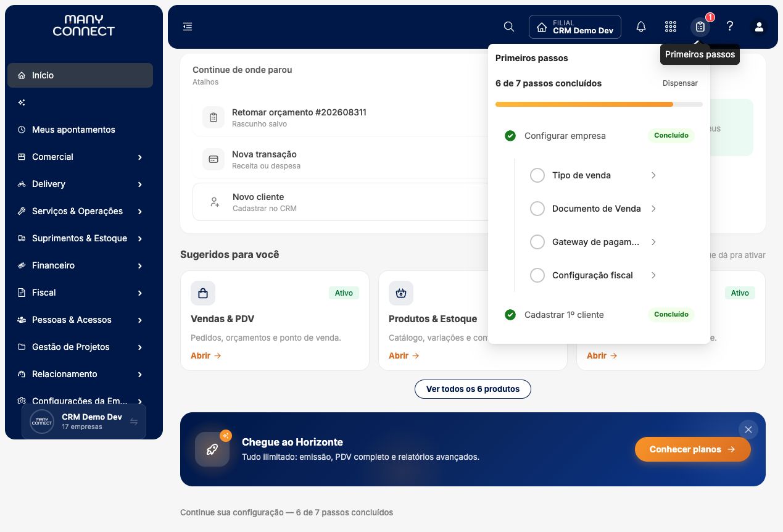Click the Delivery motorcycle icon
Screen dimensions: 783x532
point(22,184)
